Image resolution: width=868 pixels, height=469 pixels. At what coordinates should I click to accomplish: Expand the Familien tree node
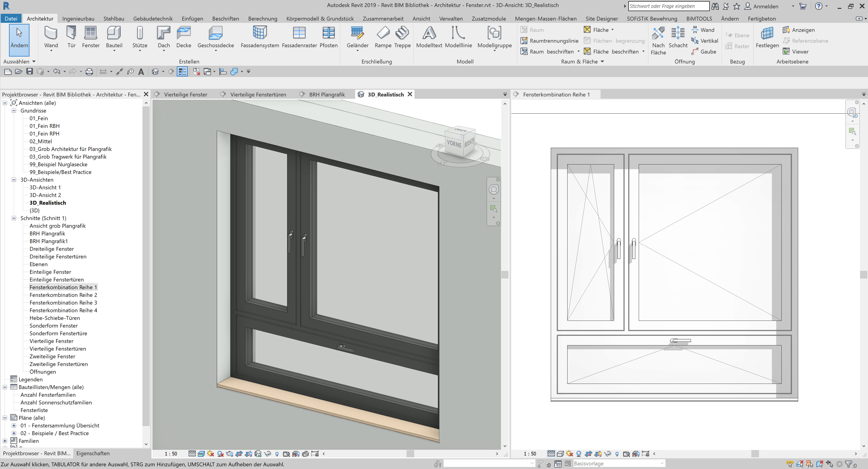(5, 441)
